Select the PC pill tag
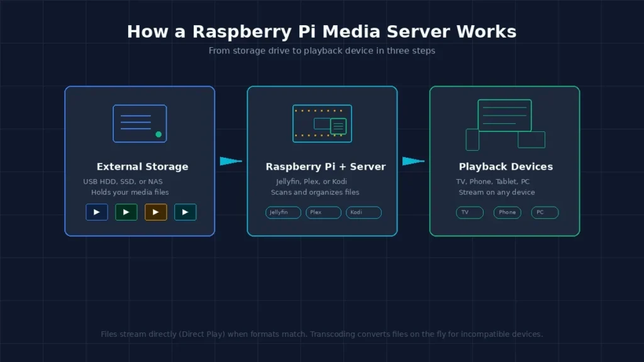This screenshot has height=362, width=644. (x=545, y=212)
